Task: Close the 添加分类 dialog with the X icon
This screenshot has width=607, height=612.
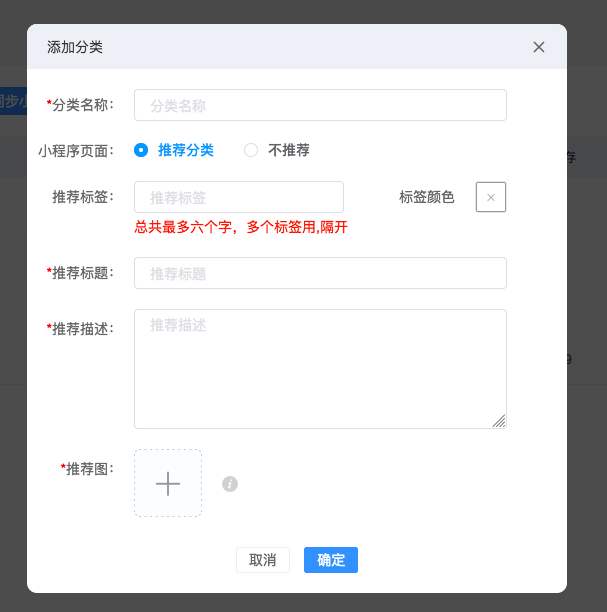Action: click(539, 47)
